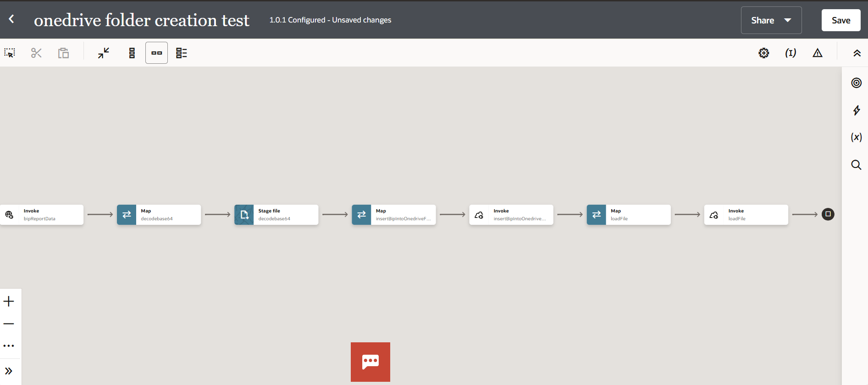Open search from the right sidebar
The height and width of the screenshot is (385, 868).
pyautogui.click(x=856, y=165)
